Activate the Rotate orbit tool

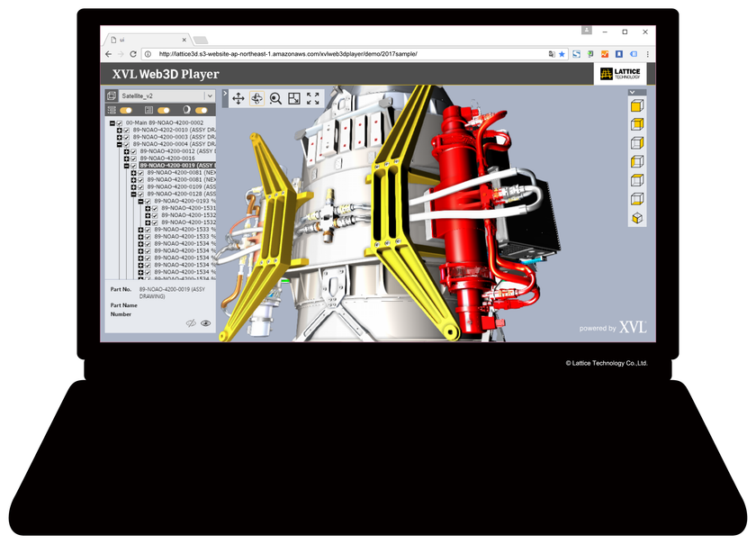coord(257,98)
